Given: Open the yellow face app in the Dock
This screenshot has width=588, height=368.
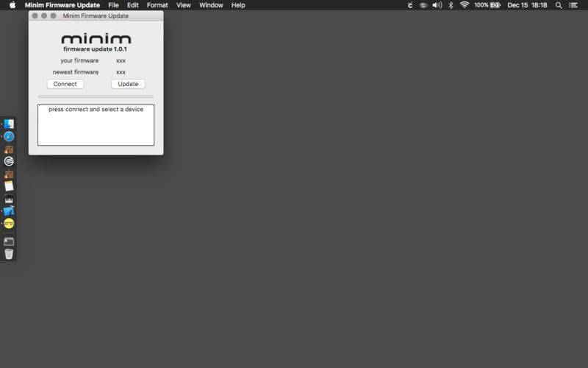Looking at the screenshot, I should [9, 224].
